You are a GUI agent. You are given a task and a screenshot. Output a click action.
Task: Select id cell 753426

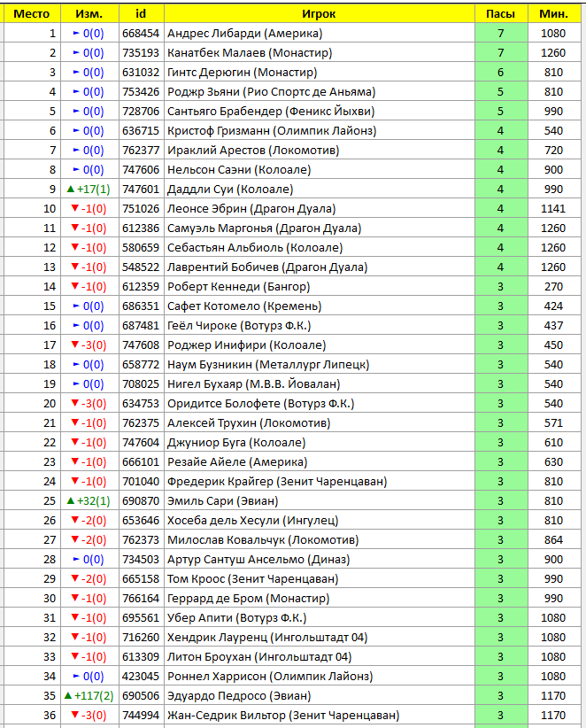click(x=142, y=92)
